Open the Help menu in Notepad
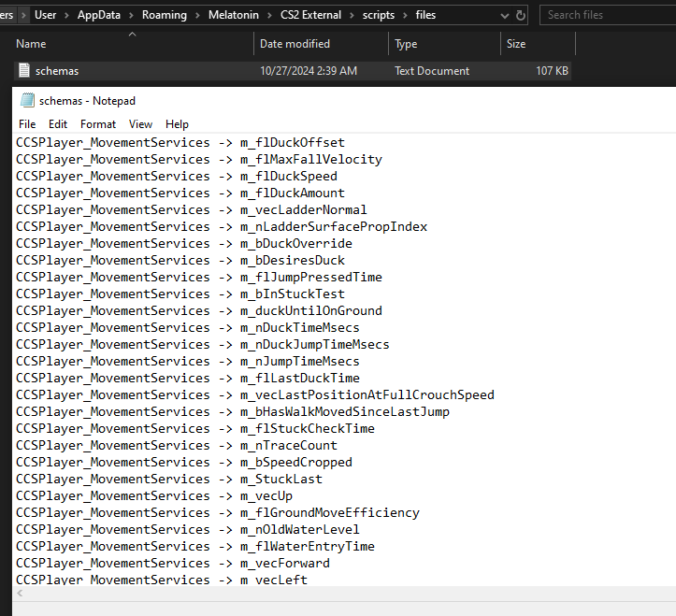The width and height of the screenshot is (676, 616). (177, 124)
